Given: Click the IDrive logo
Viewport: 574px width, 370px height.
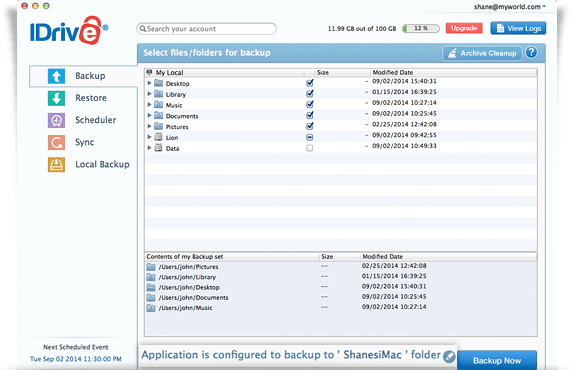Looking at the screenshot, I should click(68, 31).
